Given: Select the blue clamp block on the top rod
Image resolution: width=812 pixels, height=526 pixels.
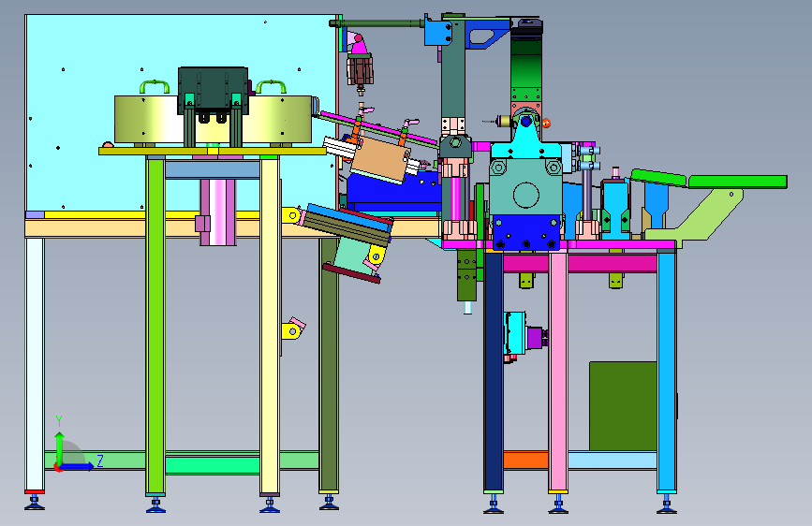Looking at the screenshot, I should [438, 33].
